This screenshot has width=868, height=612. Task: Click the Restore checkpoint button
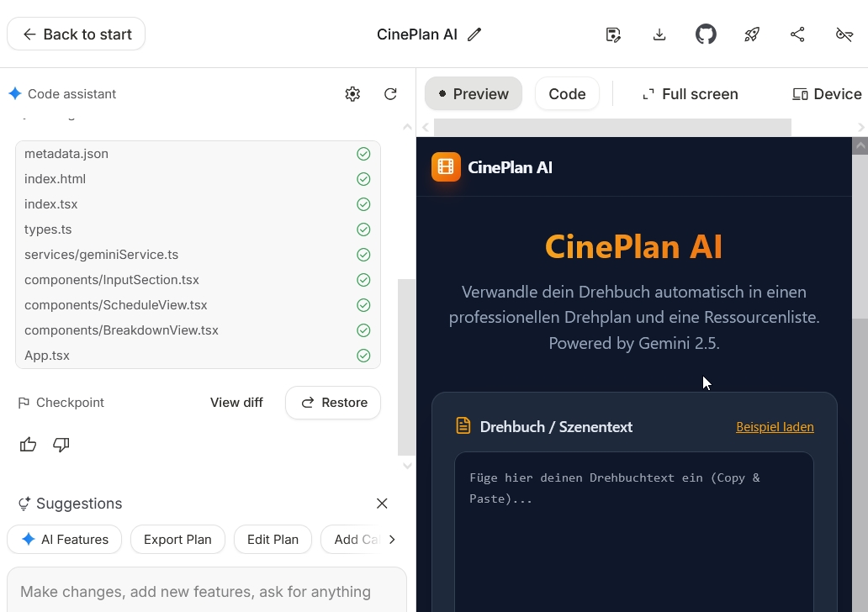[333, 403]
